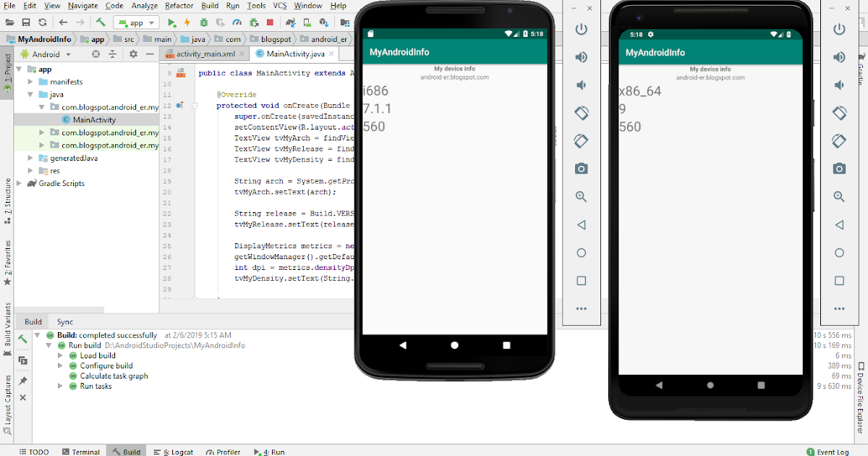Run the app using the green Run icon
868x456 pixels.
(171, 22)
